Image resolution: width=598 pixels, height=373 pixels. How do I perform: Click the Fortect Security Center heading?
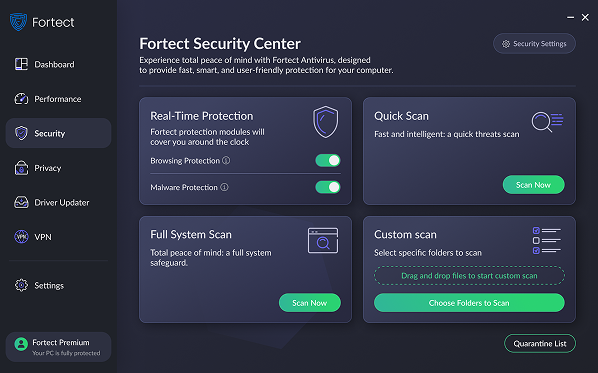point(220,43)
